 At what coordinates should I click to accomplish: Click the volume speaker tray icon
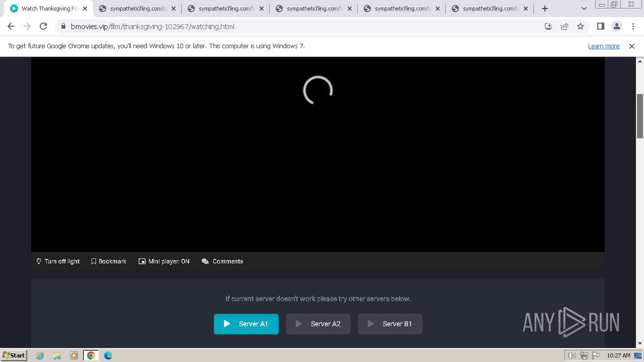coord(572,355)
